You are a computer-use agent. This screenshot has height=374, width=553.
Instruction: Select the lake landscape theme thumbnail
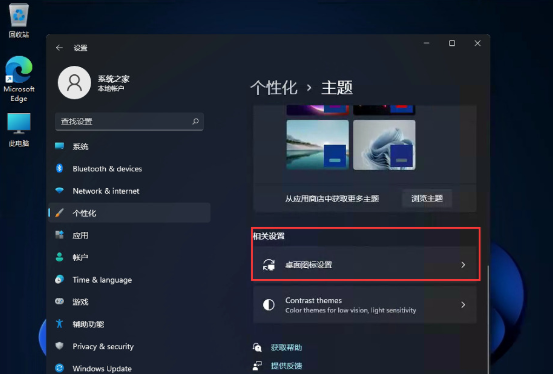point(317,145)
